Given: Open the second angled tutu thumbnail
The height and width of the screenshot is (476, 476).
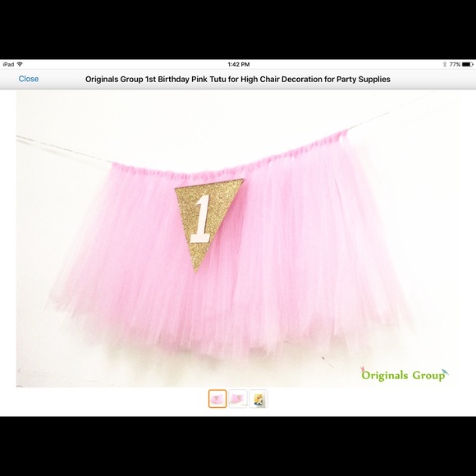Looking at the screenshot, I should click(238, 399).
